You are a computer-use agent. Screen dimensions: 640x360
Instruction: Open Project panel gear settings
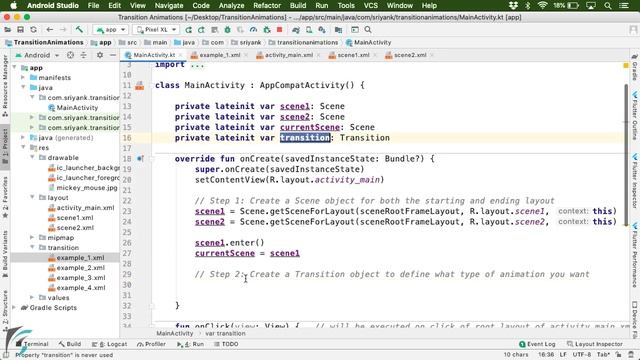click(x=100, y=55)
